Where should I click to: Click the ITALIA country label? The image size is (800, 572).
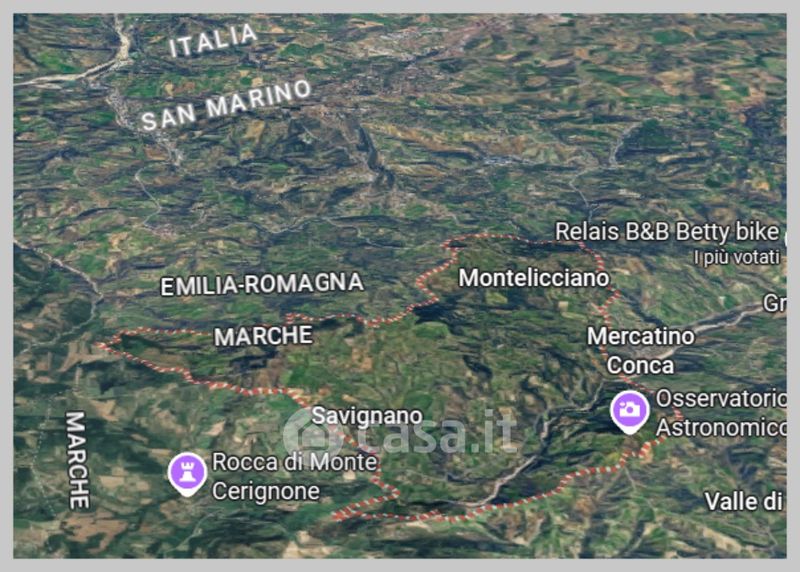213,40
